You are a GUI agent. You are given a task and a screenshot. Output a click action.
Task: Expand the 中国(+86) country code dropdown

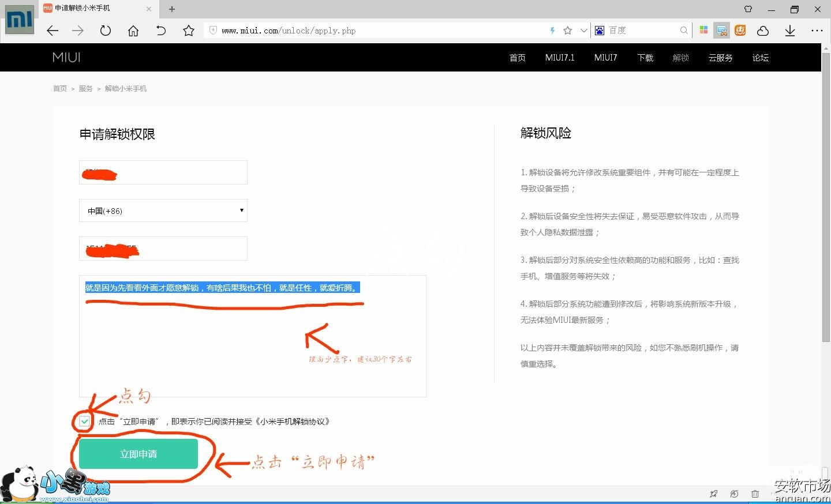tap(163, 211)
